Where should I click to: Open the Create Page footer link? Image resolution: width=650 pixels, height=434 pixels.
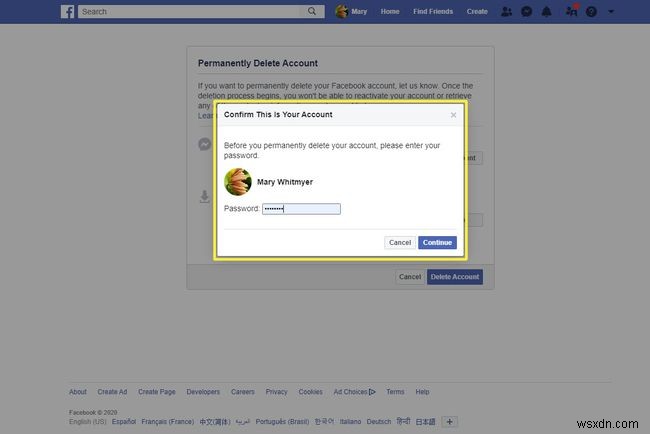157,392
